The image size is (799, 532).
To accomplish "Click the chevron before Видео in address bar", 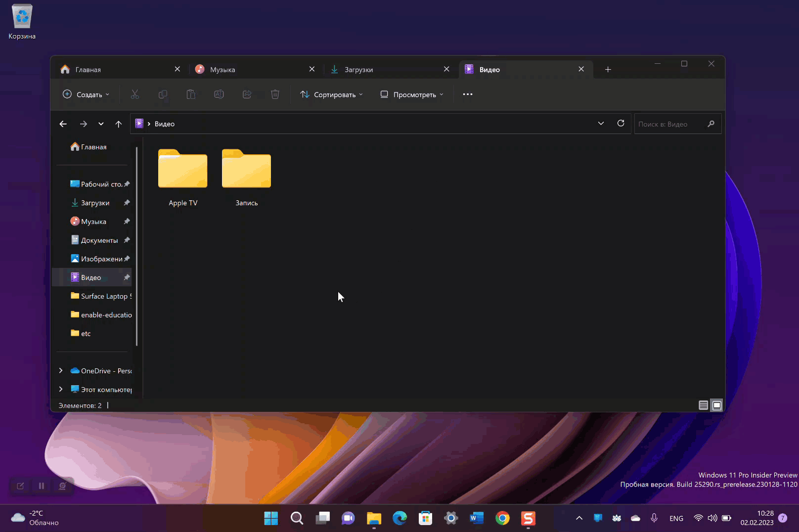I will click(x=149, y=124).
